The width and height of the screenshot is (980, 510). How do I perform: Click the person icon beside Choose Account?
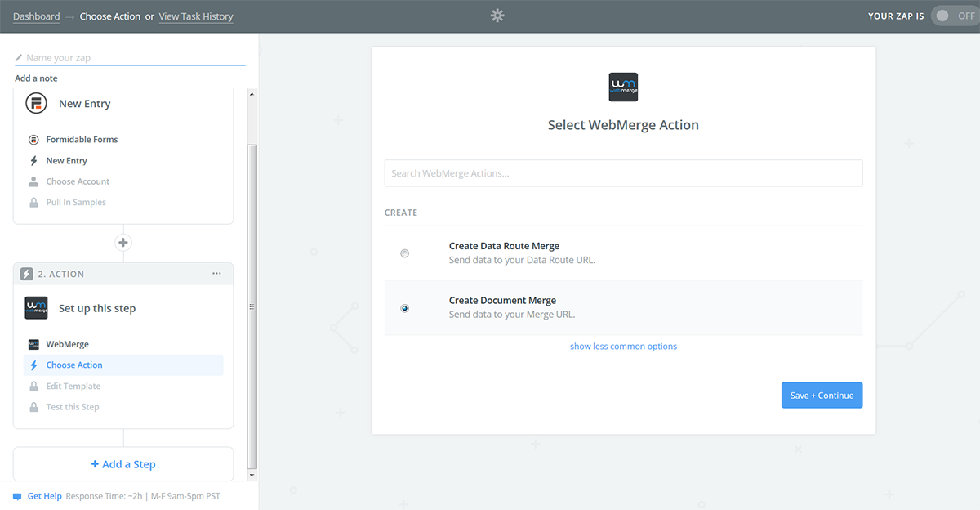(x=33, y=181)
